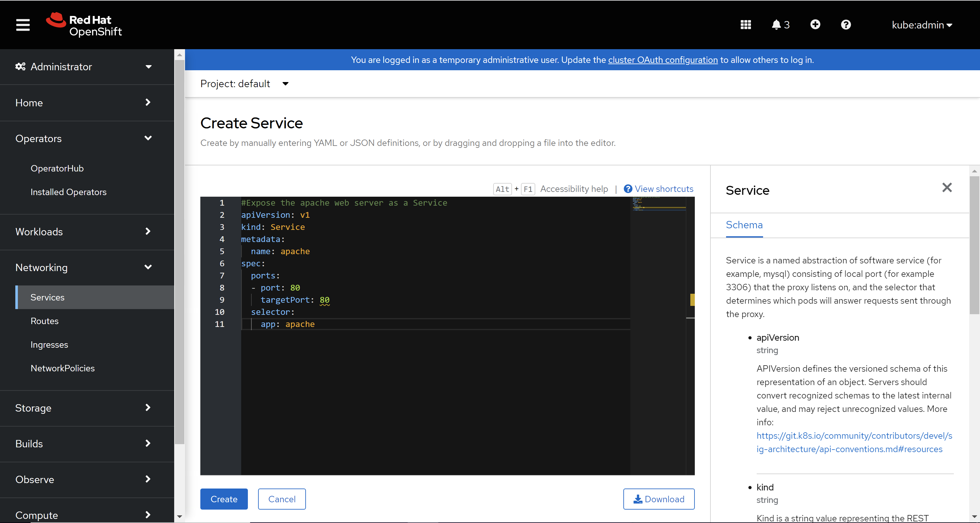The image size is (980, 523).
Task: Click the code minimap thumbnail
Action: point(658,204)
